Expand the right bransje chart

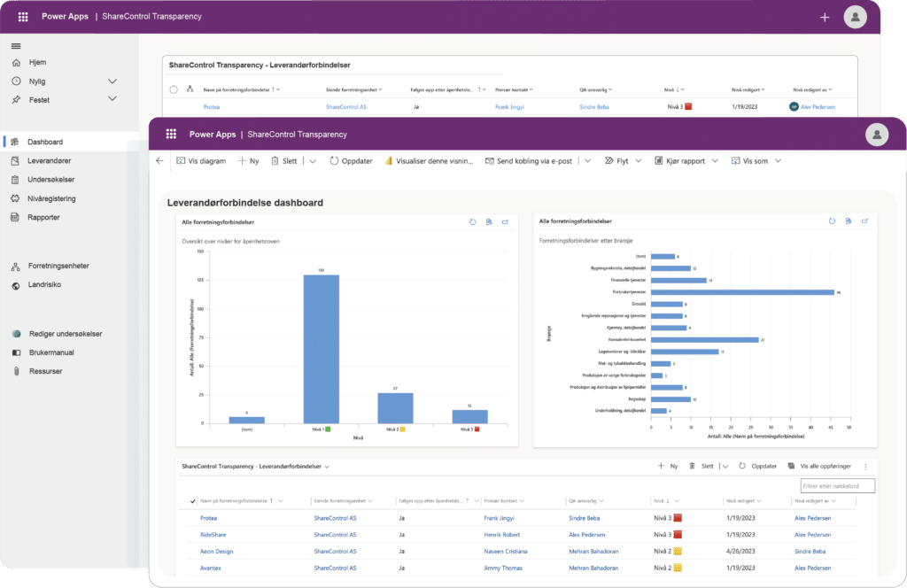(864, 220)
